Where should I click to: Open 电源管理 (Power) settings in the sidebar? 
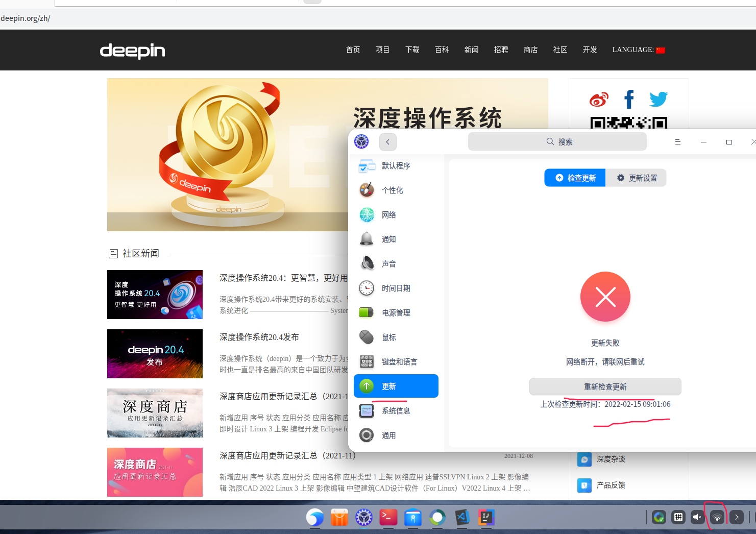pyautogui.click(x=397, y=312)
